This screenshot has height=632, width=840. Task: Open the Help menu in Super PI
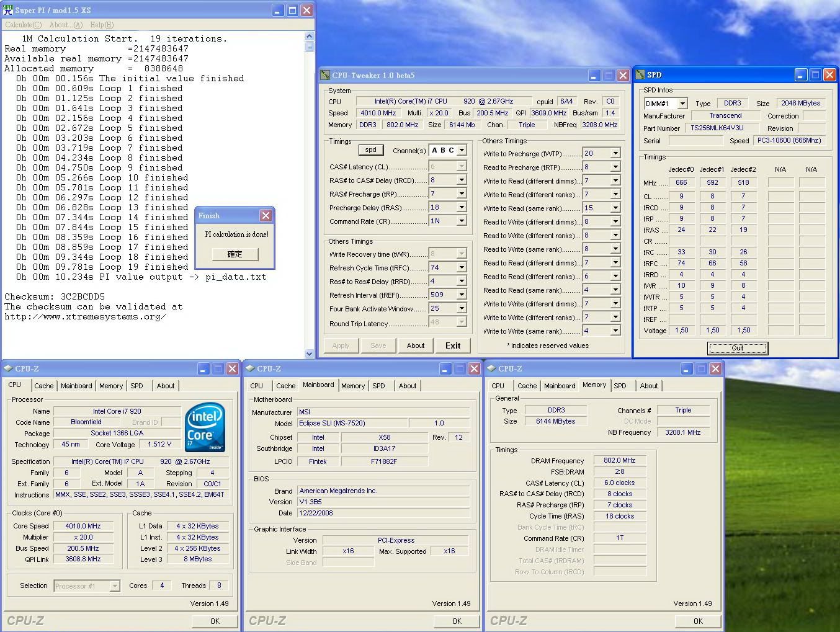tap(102, 25)
